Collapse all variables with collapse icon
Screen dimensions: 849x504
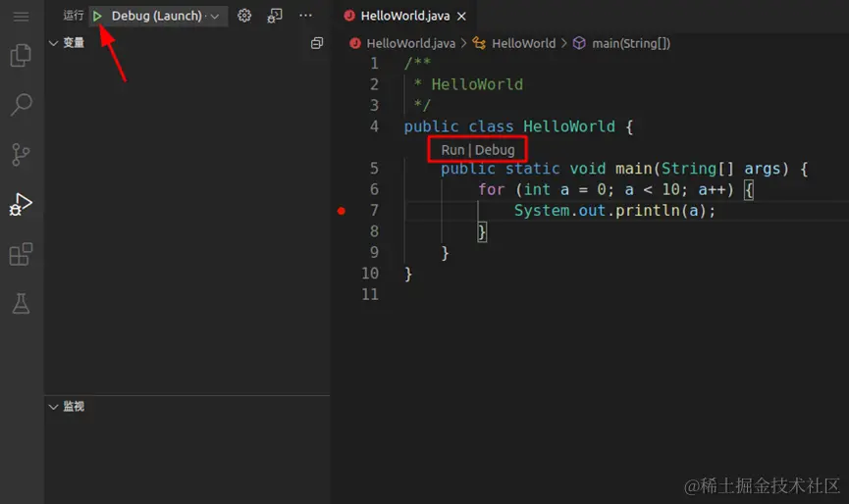[317, 43]
